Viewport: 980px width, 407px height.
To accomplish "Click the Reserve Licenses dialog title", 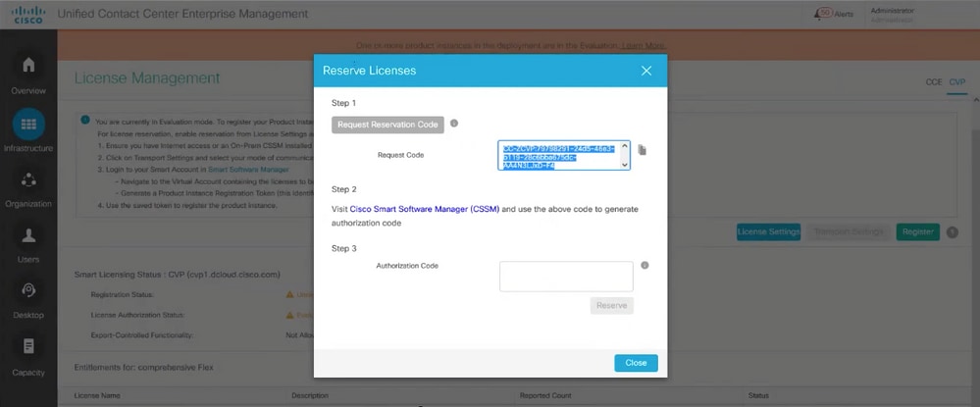I will tap(370, 71).
